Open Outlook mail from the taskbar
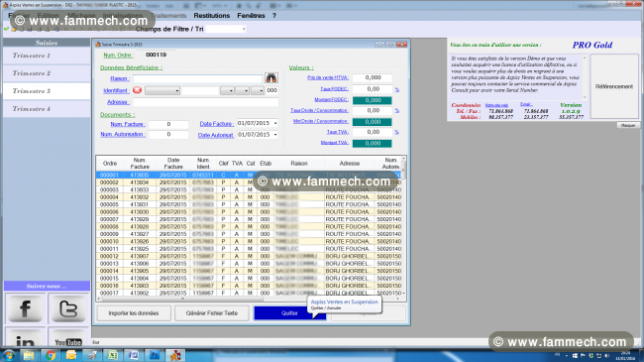 [x=71, y=355]
